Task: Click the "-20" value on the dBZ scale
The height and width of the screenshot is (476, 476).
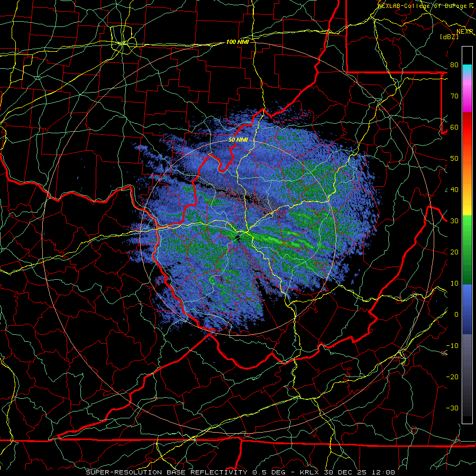Action: click(x=452, y=377)
